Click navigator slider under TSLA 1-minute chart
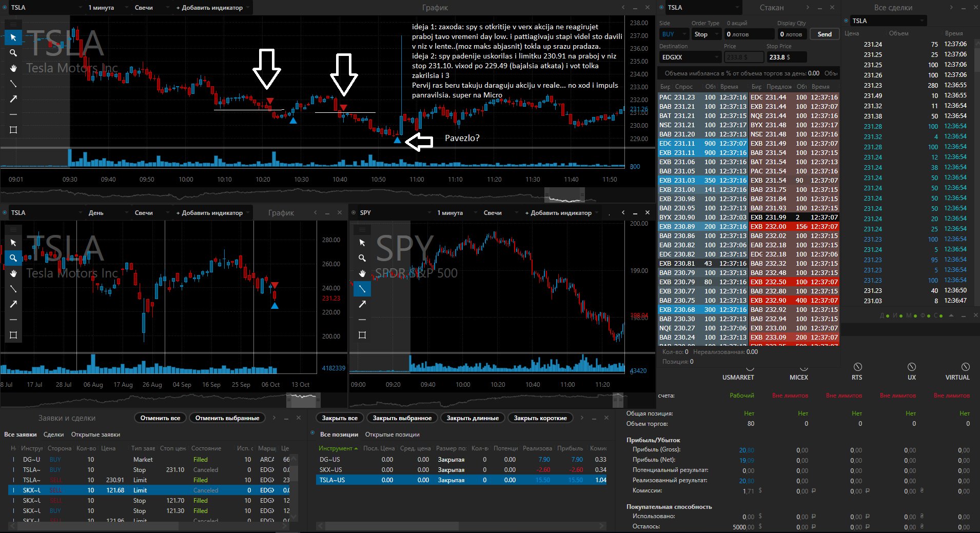This screenshot has height=533, width=980. click(565, 195)
